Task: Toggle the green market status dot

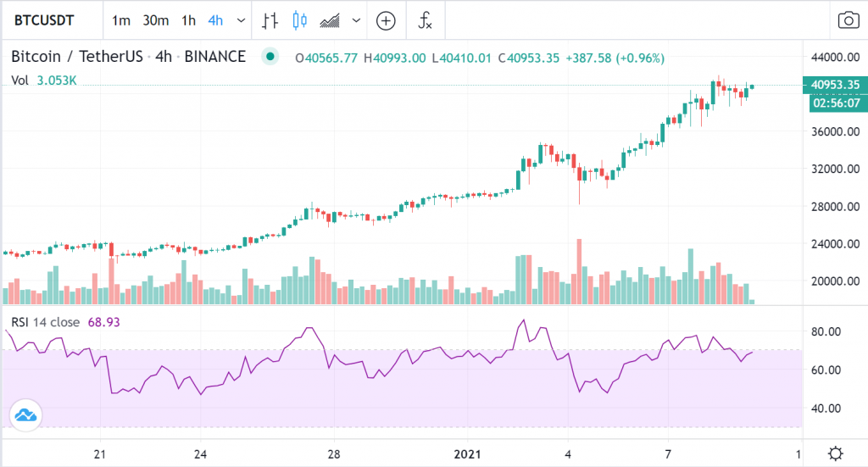Action: pyautogui.click(x=270, y=57)
